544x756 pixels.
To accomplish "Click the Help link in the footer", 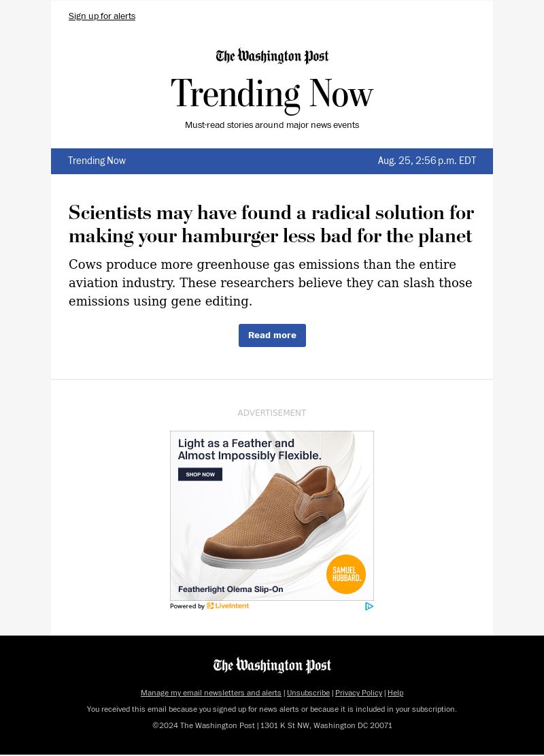I will (395, 693).
